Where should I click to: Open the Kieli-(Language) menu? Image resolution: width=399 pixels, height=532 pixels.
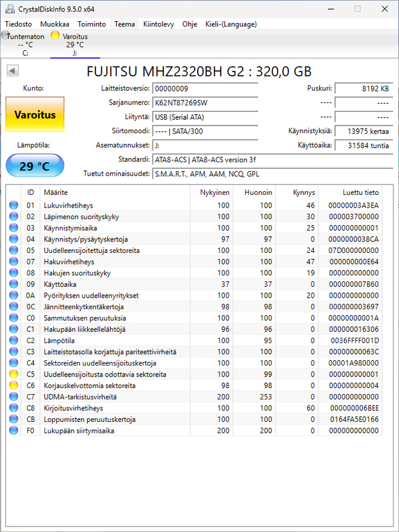(x=231, y=24)
